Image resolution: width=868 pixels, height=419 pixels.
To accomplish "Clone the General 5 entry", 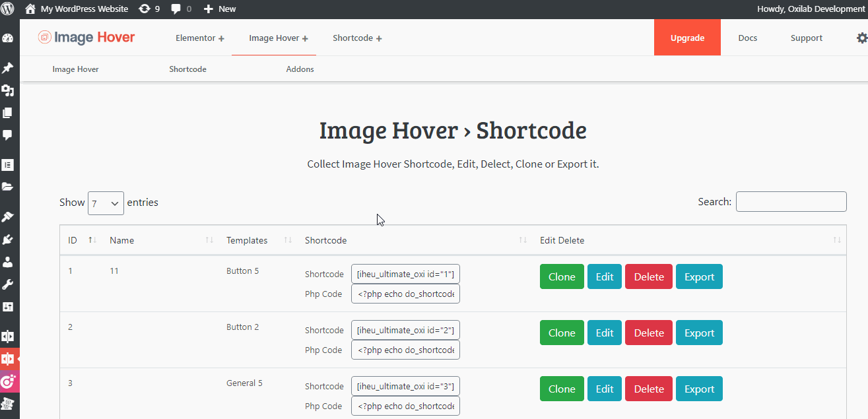I will (562, 389).
